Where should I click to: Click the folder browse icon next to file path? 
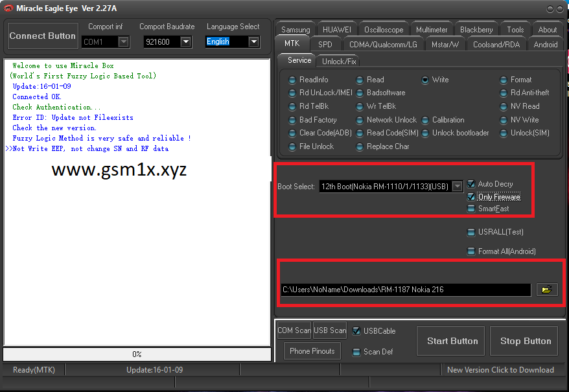547,290
